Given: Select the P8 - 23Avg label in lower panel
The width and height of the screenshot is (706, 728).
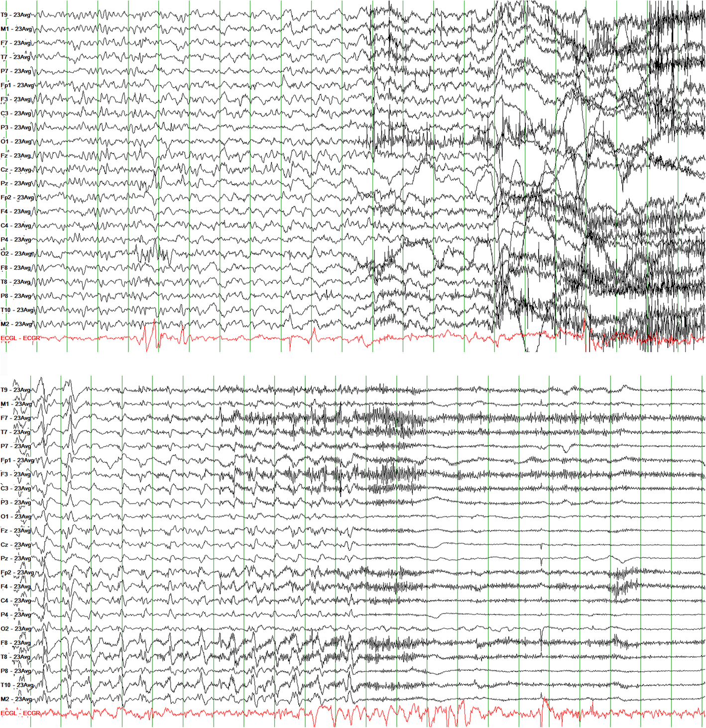Looking at the screenshot, I should pyautogui.click(x=15, y=671).
